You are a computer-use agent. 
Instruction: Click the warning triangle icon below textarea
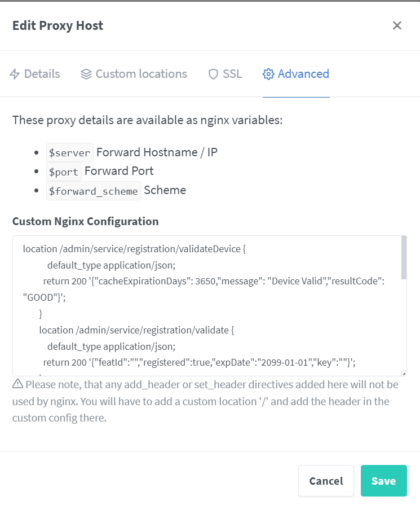[17, 384]
